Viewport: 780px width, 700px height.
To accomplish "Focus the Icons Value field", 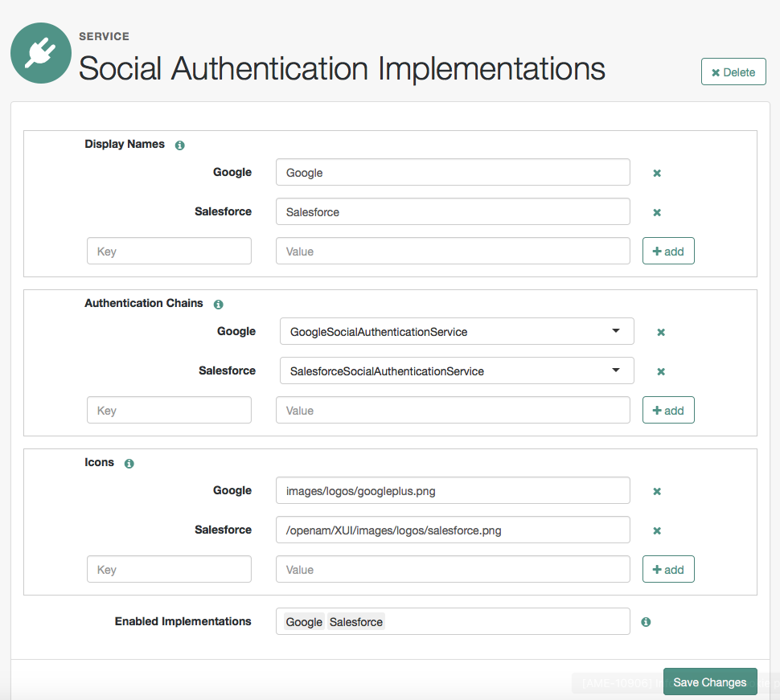I will (453, 569).
